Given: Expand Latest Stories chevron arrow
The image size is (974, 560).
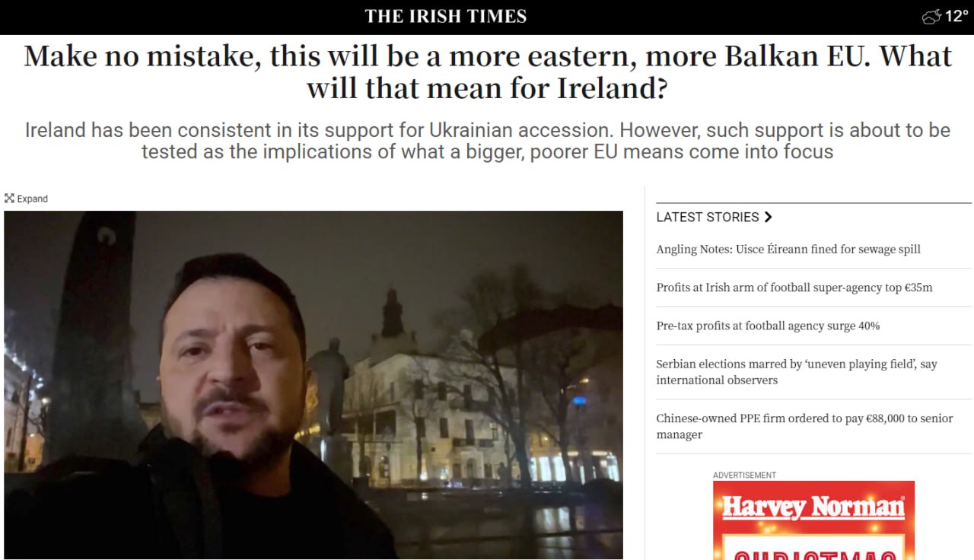Looking at the screenshot, I should pos(768,217).
